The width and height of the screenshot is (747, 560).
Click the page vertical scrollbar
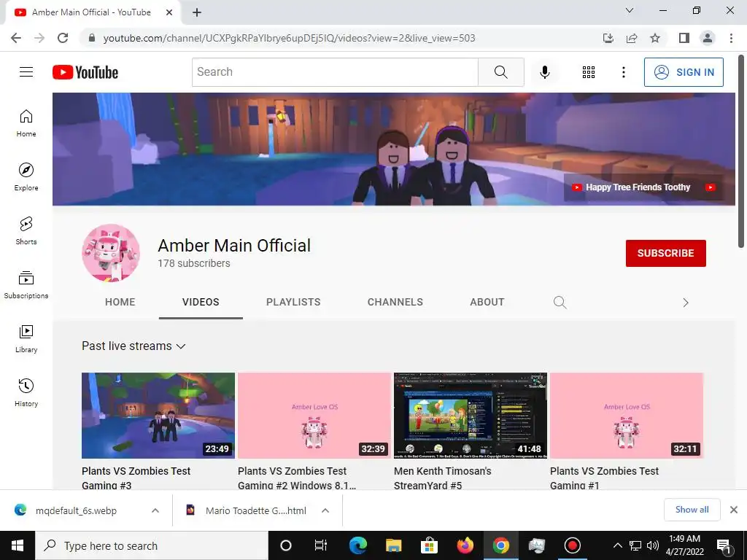(x=741, y=152)
